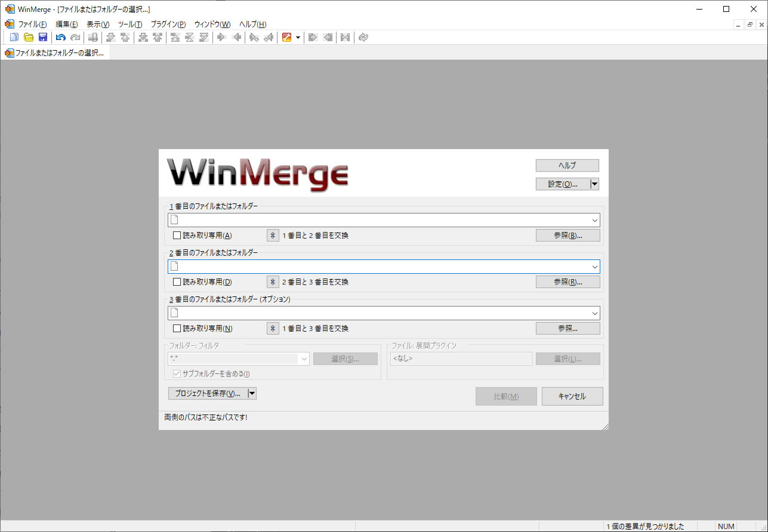Image resolution: width=768 pixels, height=532 pixels.
Task: Expand the settings button dropdown arrow
Action: 594,184
